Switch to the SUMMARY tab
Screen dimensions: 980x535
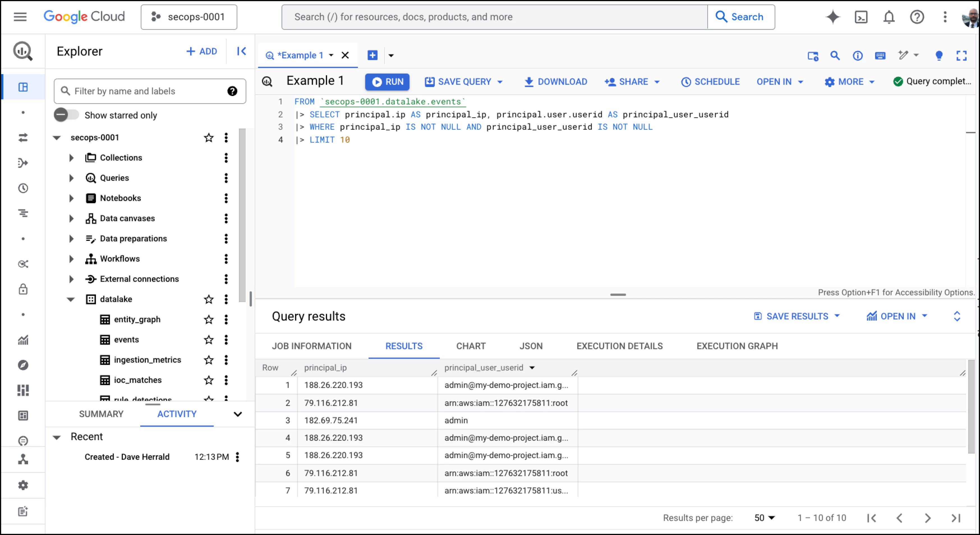(101, 414)
